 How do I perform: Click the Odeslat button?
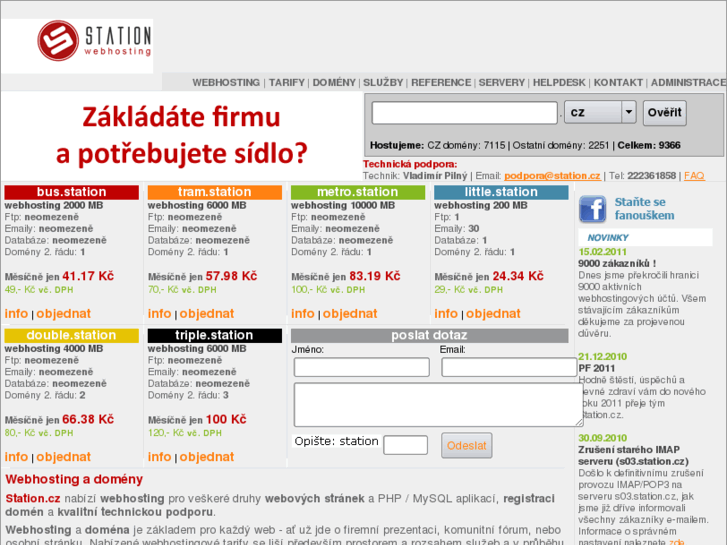click(466, 446)
